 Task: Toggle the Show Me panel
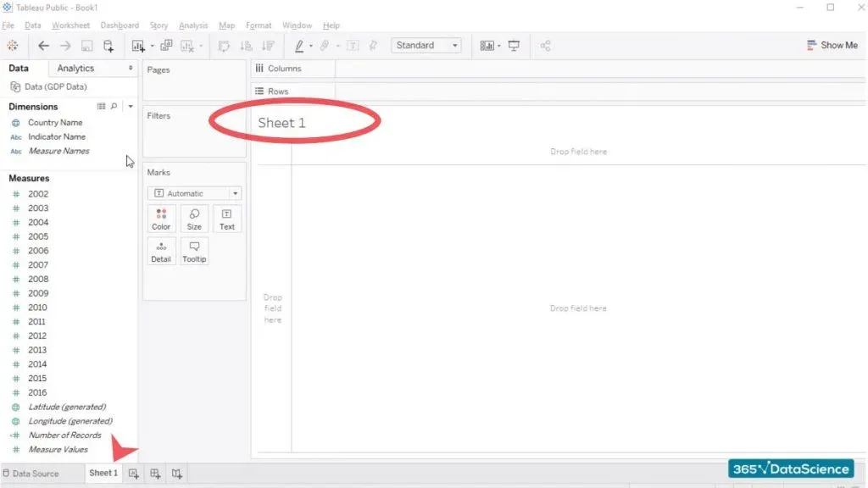click(x=832, y=46)
